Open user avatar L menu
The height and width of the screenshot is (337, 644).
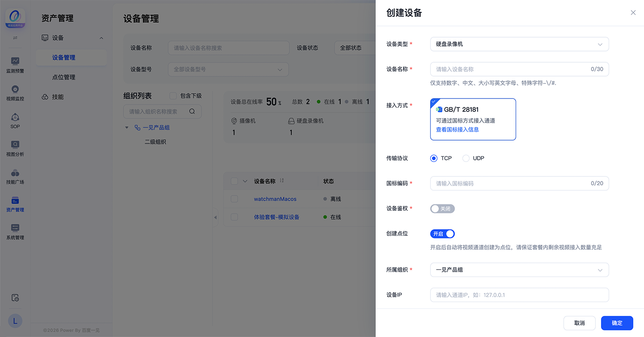pos(15,321)
